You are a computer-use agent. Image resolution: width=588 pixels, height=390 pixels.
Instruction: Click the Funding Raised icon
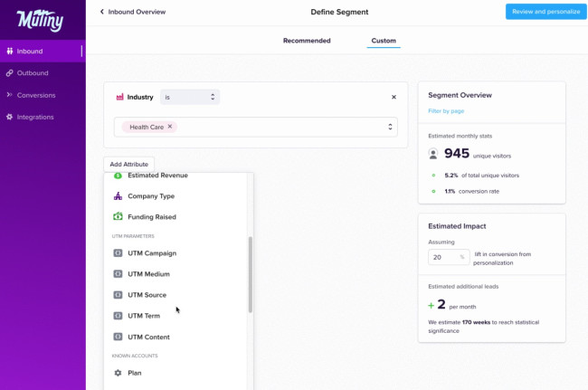pos(118,217)
